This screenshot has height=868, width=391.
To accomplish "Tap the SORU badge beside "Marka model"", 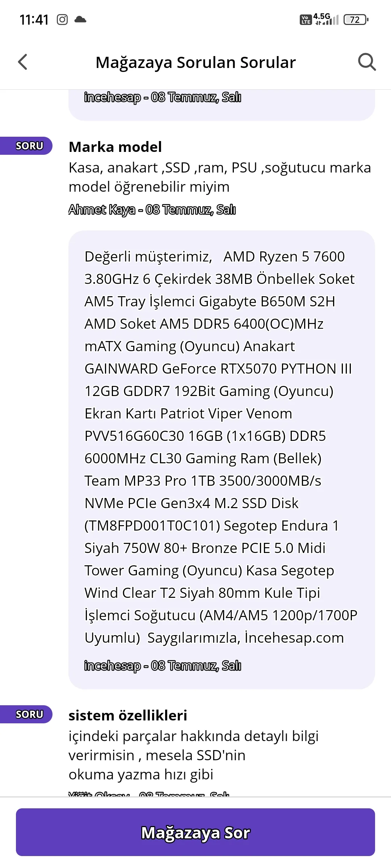I will (x=29, y=146).
